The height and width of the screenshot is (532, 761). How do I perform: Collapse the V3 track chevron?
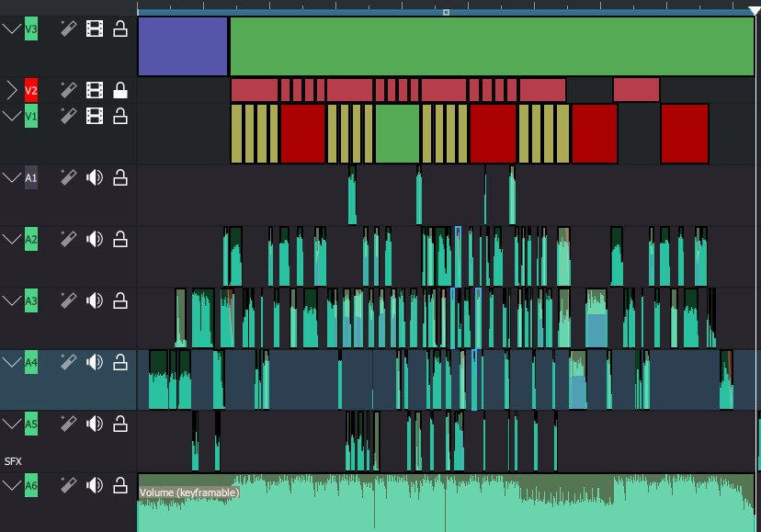tap(12, 28)
